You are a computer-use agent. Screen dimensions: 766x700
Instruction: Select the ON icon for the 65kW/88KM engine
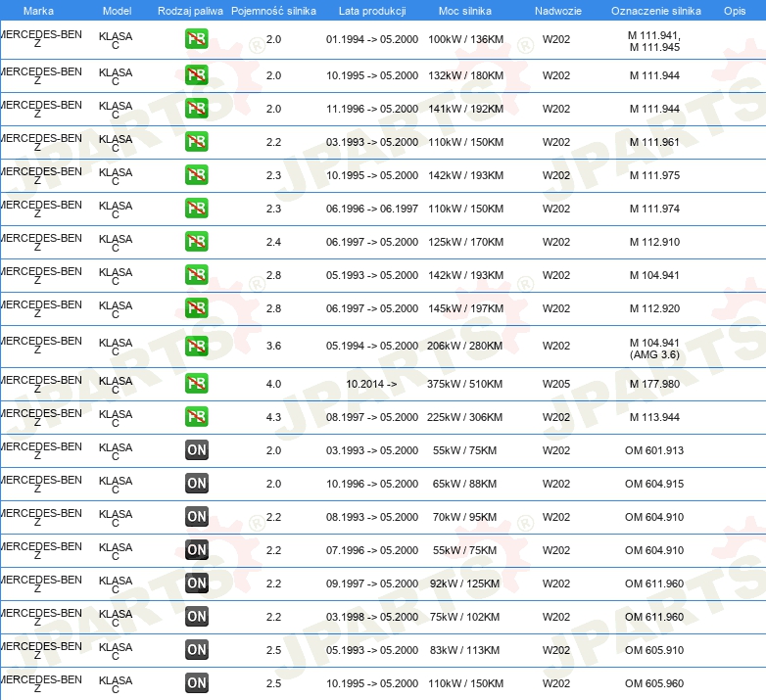tap(196, 484)
